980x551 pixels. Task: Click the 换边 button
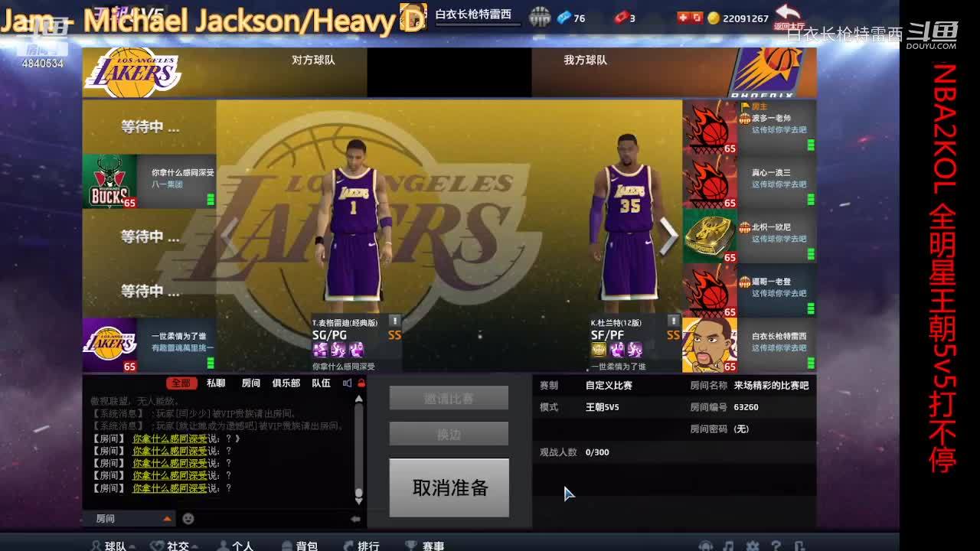point(449,434)
